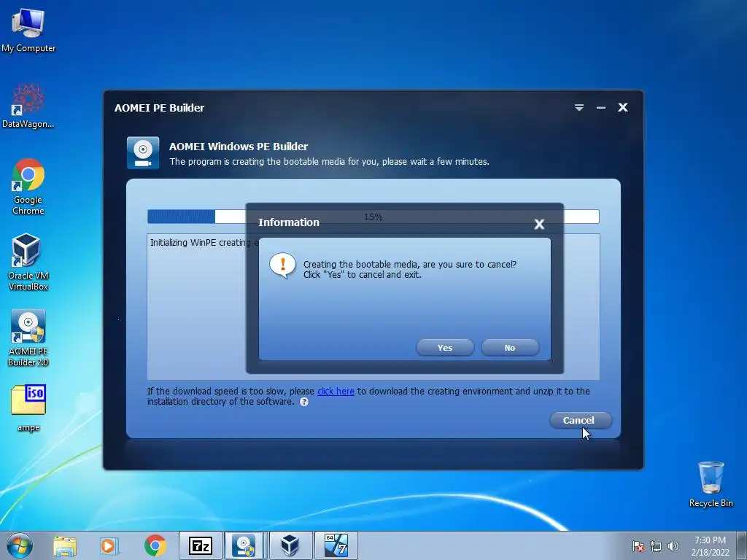The image size is (747, 560).
Task: Open the 'click here' download link
Action: pos(336,391)
